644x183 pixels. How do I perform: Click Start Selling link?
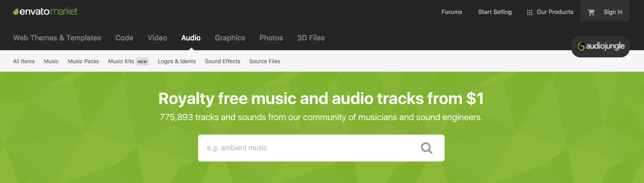pyautogui.click(x=495, y=12)
